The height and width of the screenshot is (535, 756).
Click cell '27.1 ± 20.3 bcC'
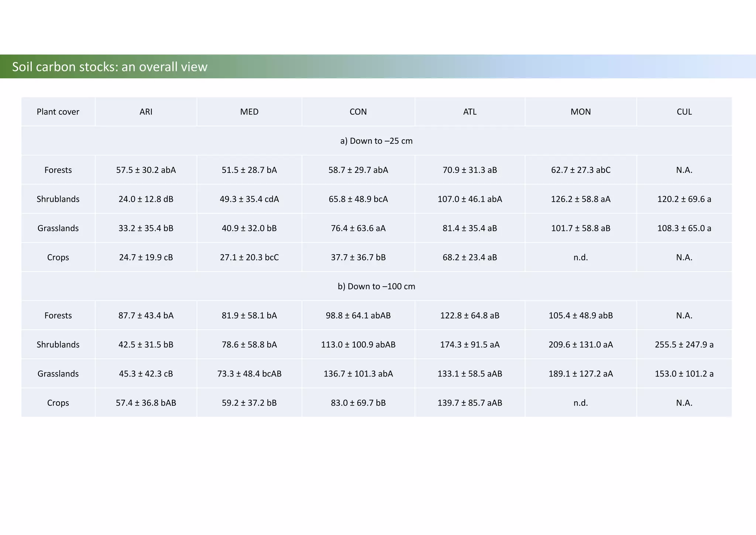(x=250, y=258)
